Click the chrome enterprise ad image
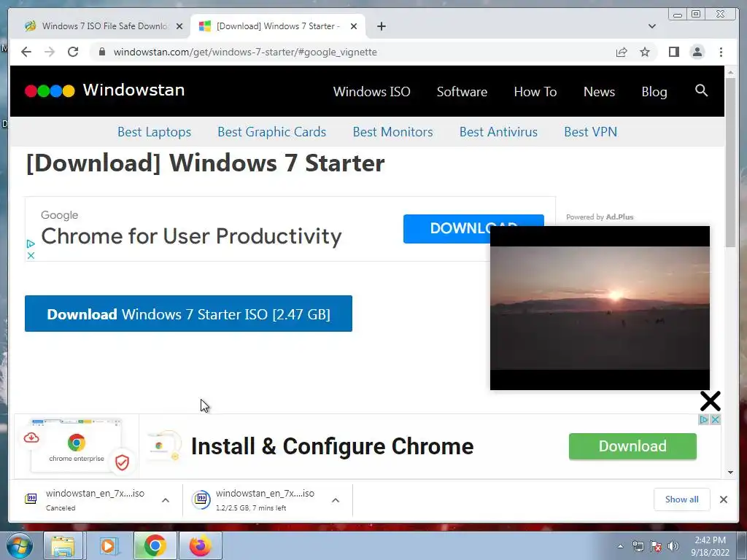Image resolution: width=747 pixels, height=560 pixels. click(x=76, y=446)
